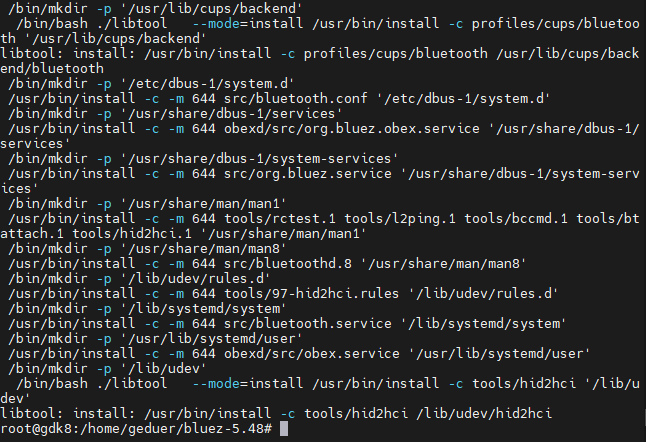The image size is (646, 442).
Task: Click the word src/bluetooth.conf in the output
Action: 295,99
